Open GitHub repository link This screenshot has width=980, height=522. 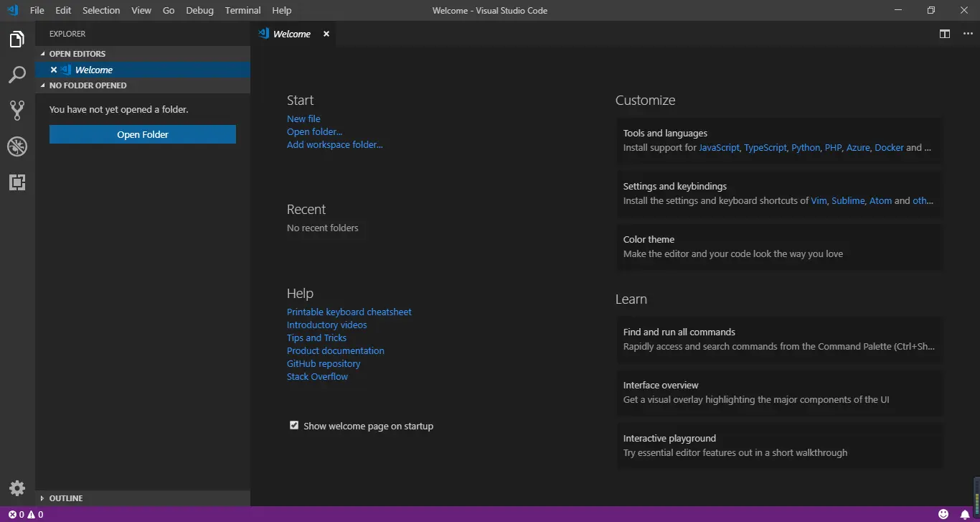point(324,364)
